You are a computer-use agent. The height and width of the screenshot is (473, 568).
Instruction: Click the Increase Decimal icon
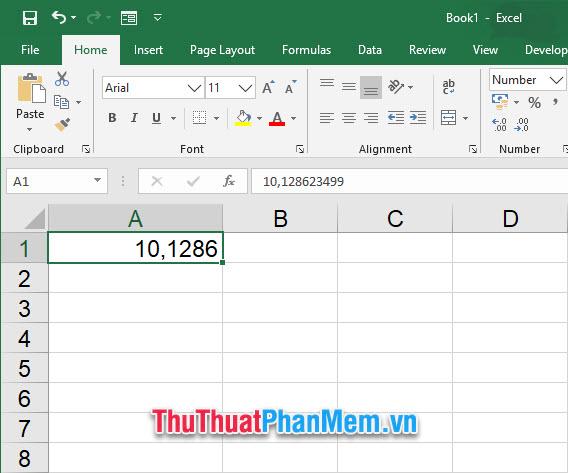coord(500,125)
